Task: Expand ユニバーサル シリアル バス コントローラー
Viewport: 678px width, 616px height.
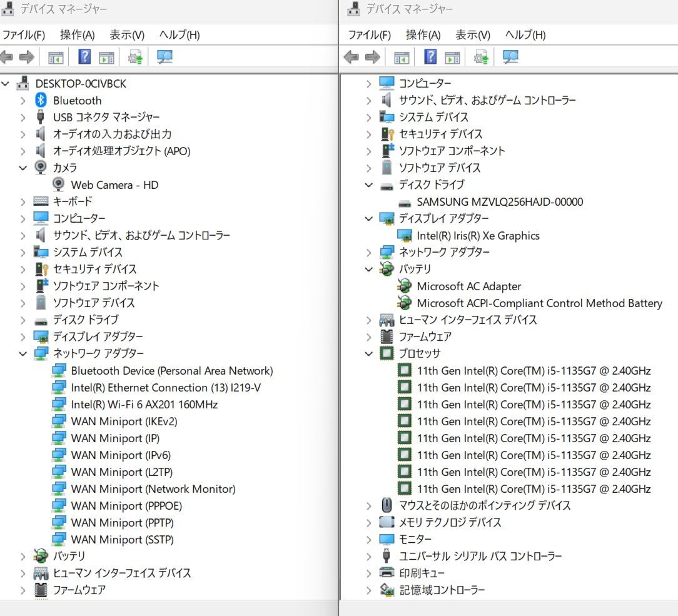Action: pyautogui.click(x=369, y=557)
